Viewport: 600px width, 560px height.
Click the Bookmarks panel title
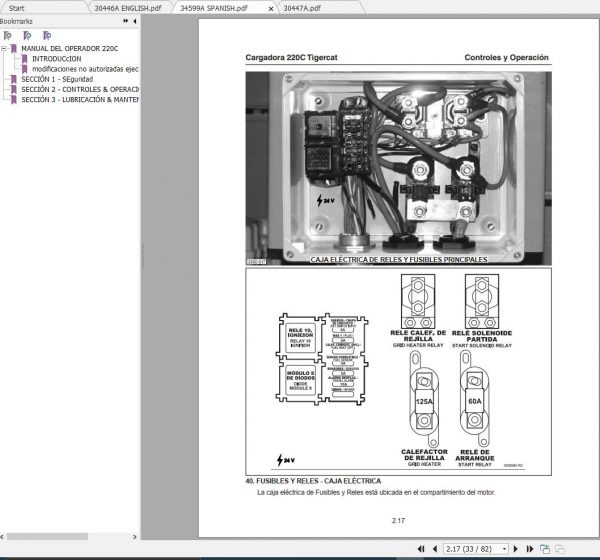click(x=16, y=21)
